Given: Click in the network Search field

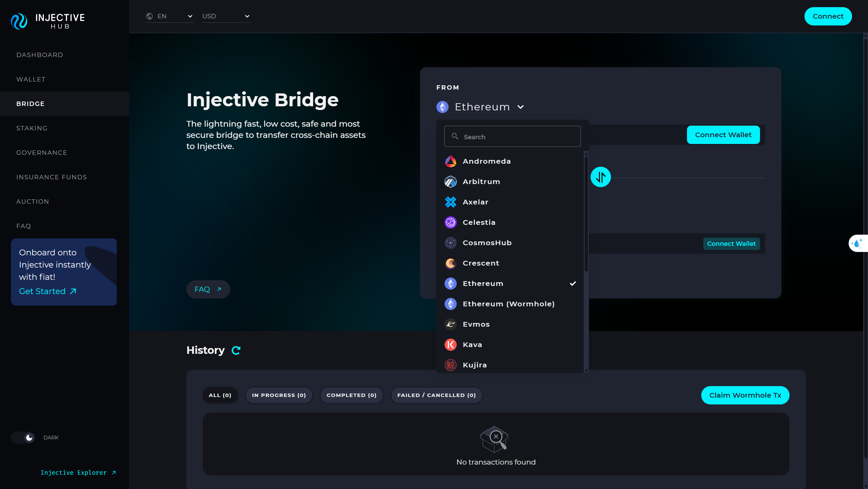Looking at the screenshot, I should click(512, 137).
